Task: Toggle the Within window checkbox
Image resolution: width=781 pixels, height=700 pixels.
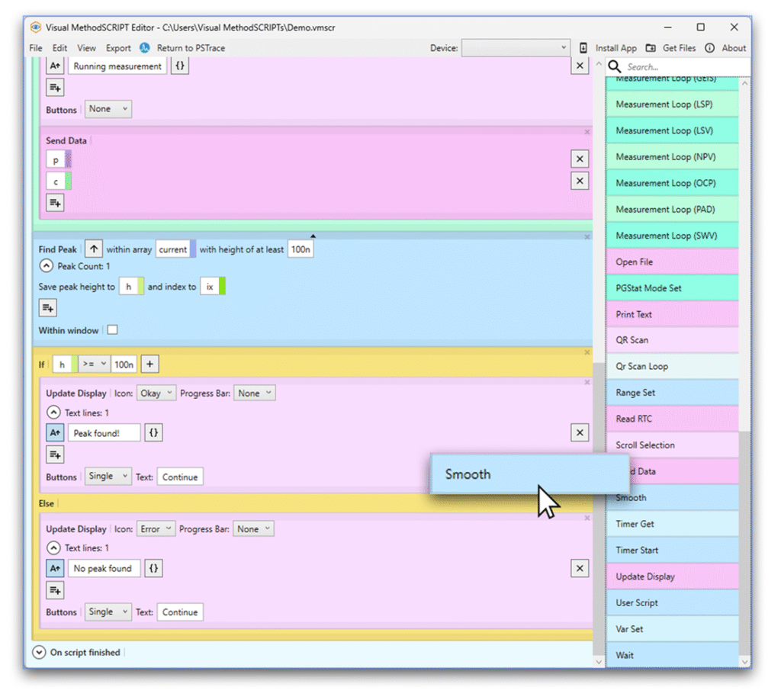Action: [x=113, y=330]
